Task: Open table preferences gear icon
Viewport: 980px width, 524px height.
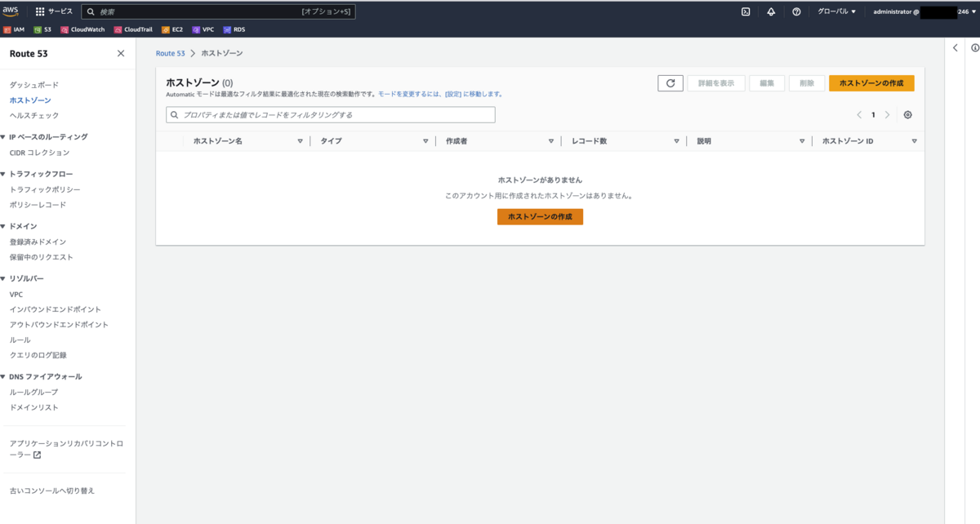Action: click(x=908, y=115)
